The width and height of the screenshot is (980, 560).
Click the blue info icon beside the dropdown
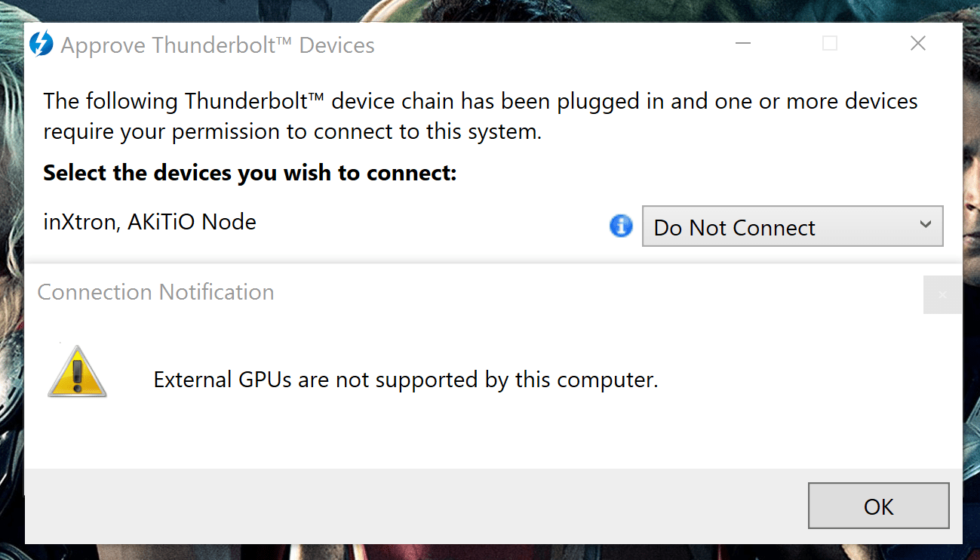621,226
